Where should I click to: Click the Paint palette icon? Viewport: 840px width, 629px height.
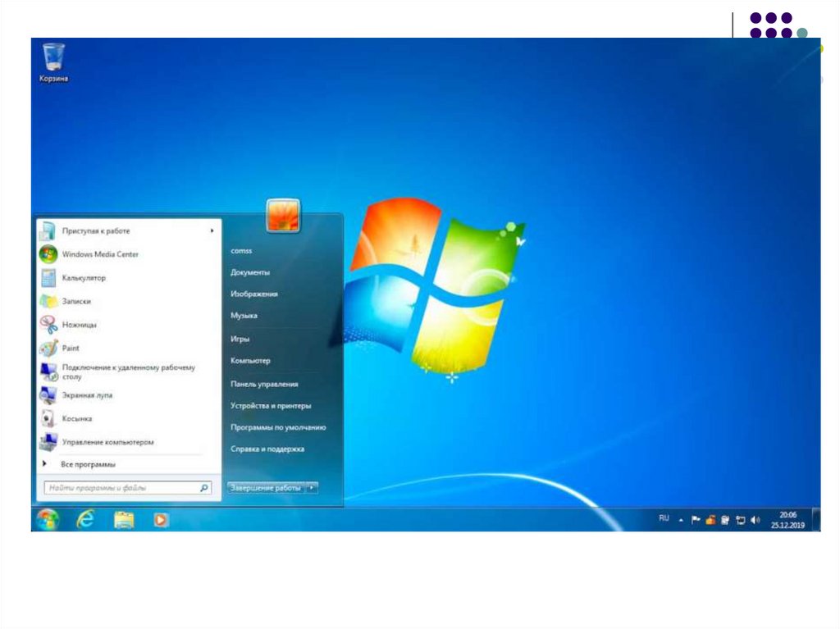click(x=48, y=349)
